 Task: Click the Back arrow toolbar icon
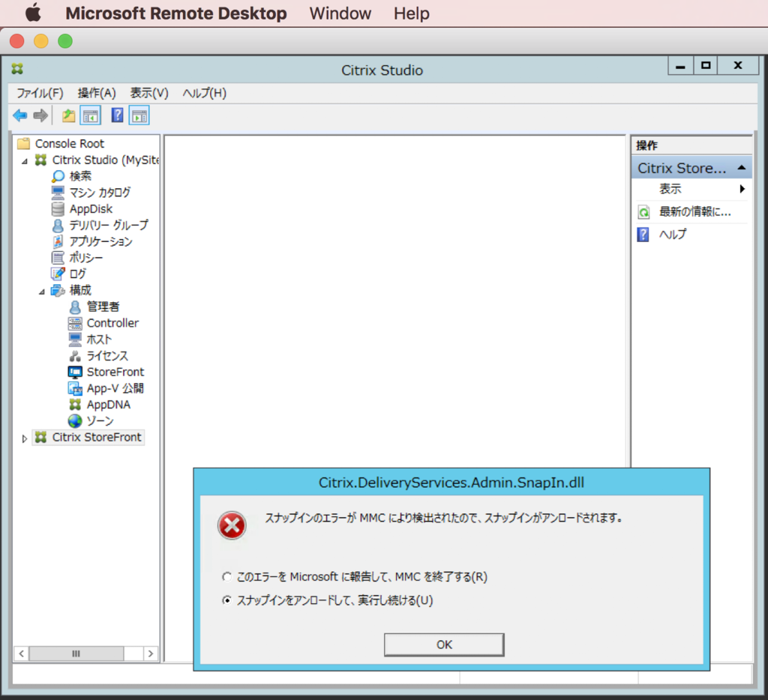19,116
